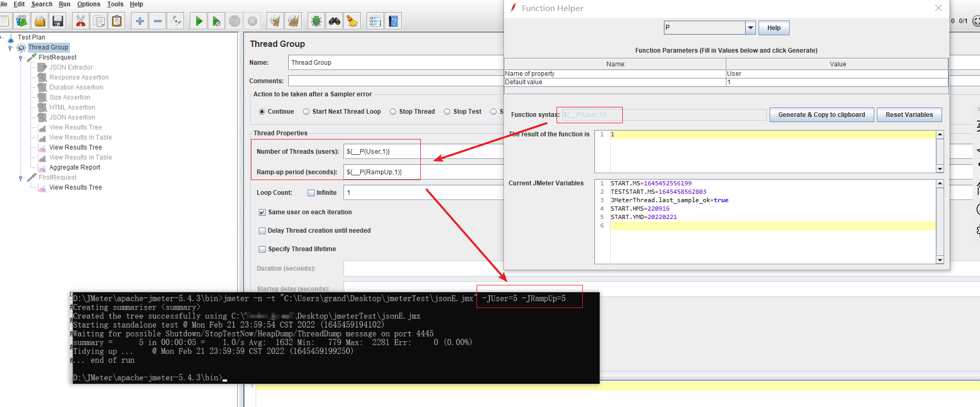Image resolution: width=980 pixels, height=407 pixels.
Task: Open the Tools menu
Action: [x=115, y=4]
